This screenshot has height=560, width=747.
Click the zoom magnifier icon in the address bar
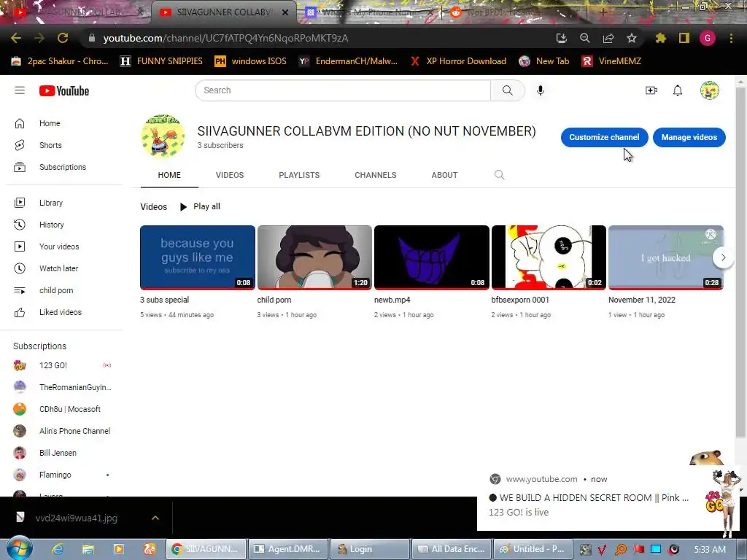point(585,38)
